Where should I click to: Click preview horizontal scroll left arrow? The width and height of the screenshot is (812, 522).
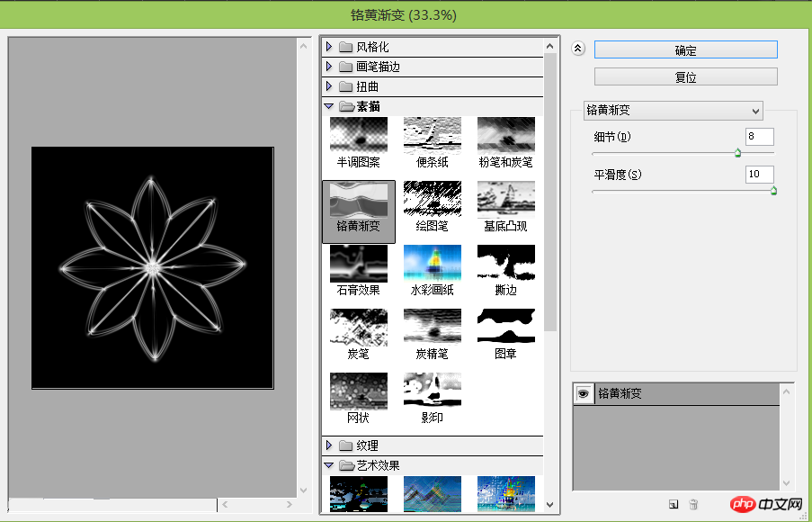coord(225,504)
